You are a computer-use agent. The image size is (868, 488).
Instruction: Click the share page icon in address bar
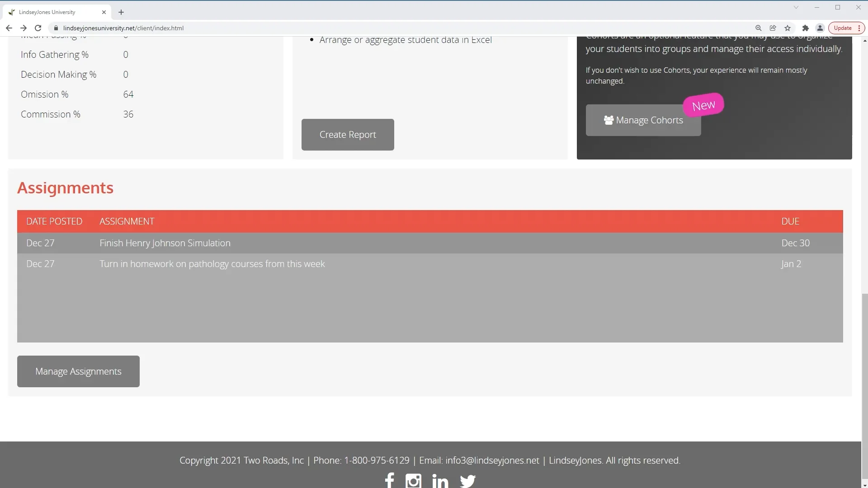pyautogui.click(x=773, y=28)
